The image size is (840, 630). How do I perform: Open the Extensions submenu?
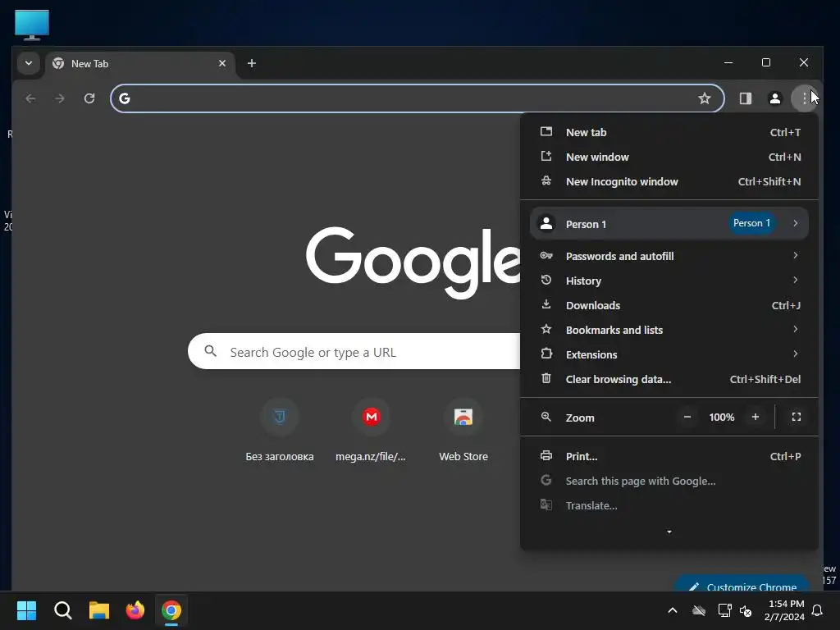[x=669, y=354]
